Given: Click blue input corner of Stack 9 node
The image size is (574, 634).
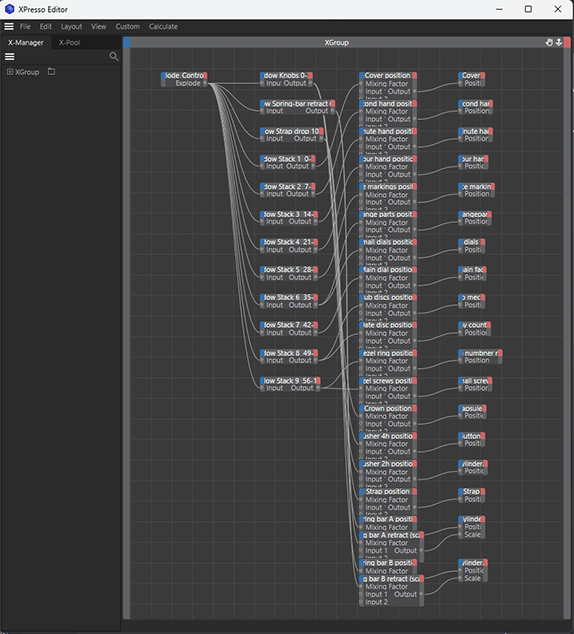Looking at the screenshot, I should point(262,381).
